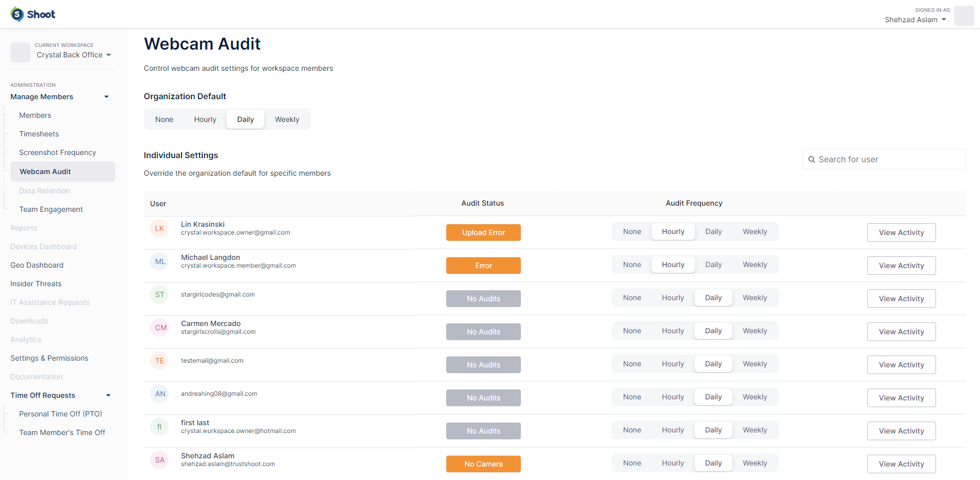The image size is (980, 480).
Task: Click Shehzad Aslam's SA avatar in table
Action: [x=160, y=460]
